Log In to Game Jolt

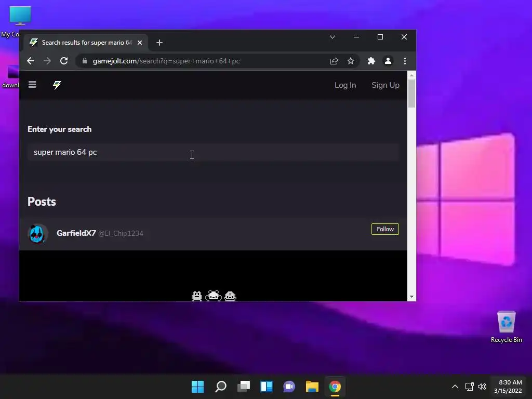point(345,85)
